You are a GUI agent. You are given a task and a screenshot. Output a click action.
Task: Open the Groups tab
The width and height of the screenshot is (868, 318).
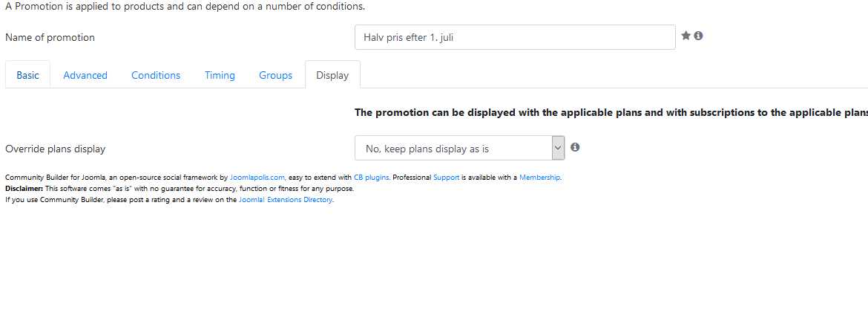(x=276, y=75)
